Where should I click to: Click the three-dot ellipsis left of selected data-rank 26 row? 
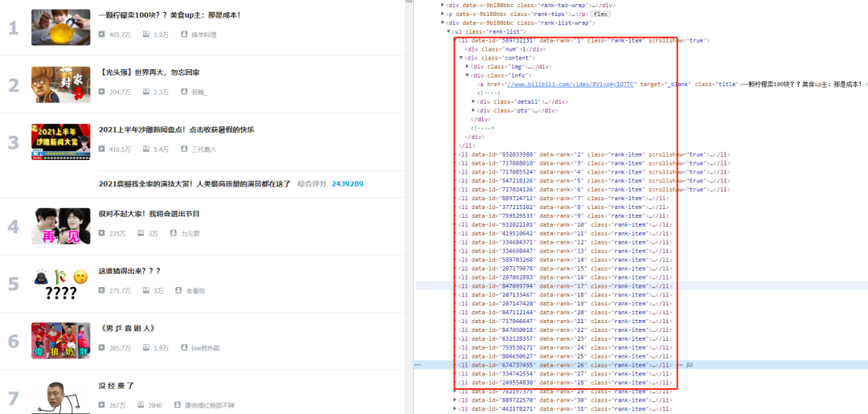[418, 365]
